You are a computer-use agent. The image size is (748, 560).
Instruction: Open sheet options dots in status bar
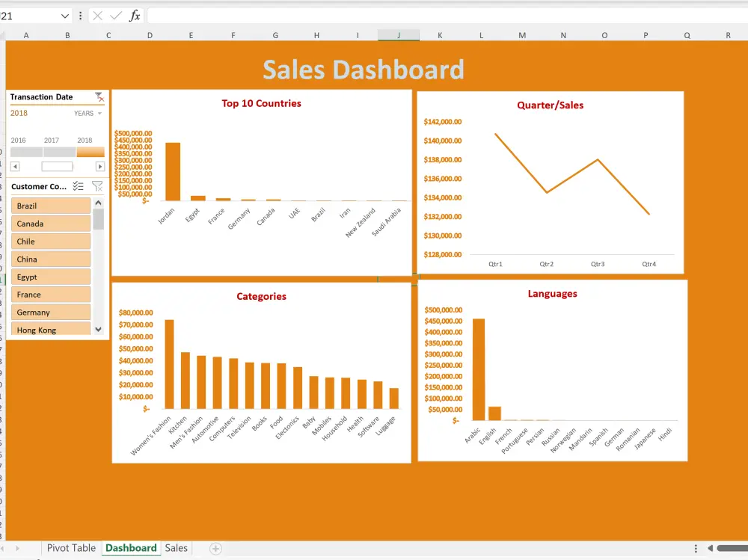pyautogui.click(x=696, y=549)
